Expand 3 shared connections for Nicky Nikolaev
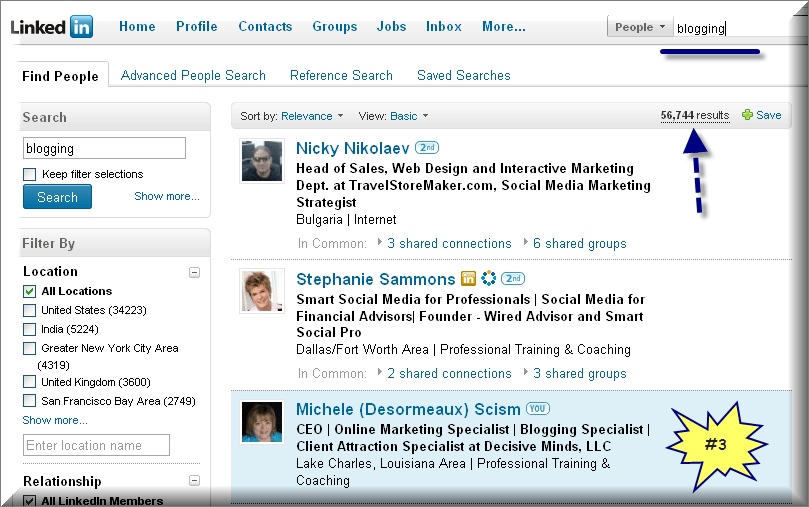Image resolution: width=809 pixels, height=507 pixels. [x=449, y=243]
